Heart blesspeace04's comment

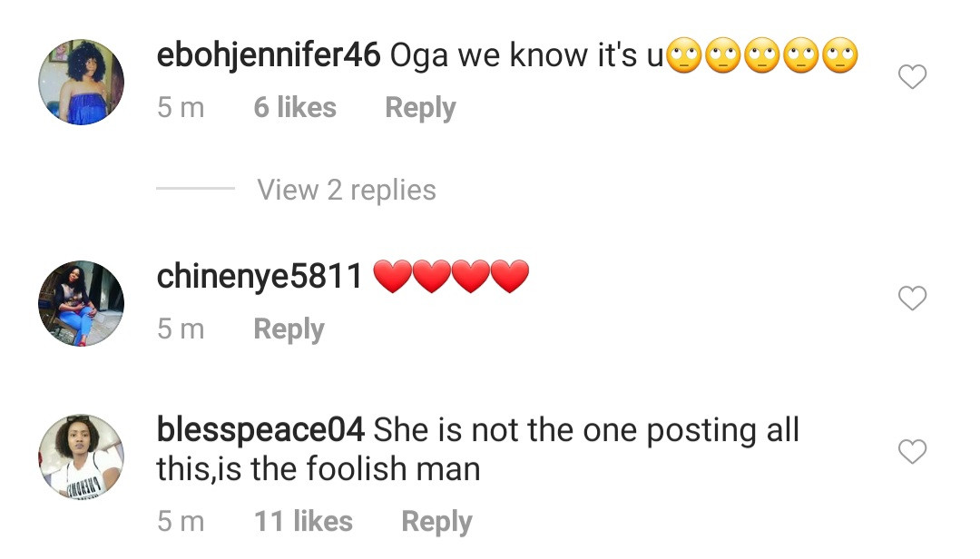coord(912,452)
